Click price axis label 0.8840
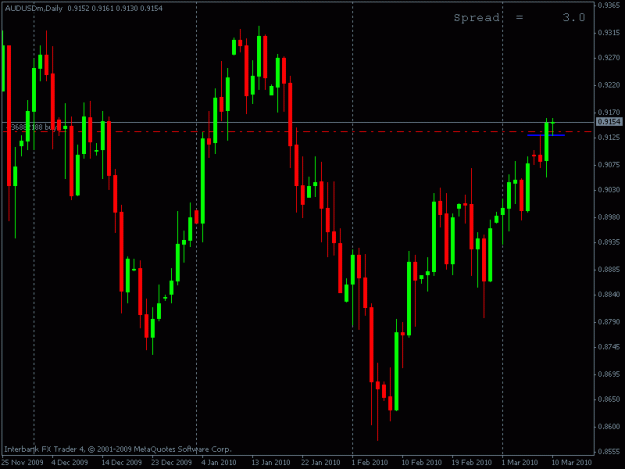Screen dimensions: 625x469 (x=609, y=294)
